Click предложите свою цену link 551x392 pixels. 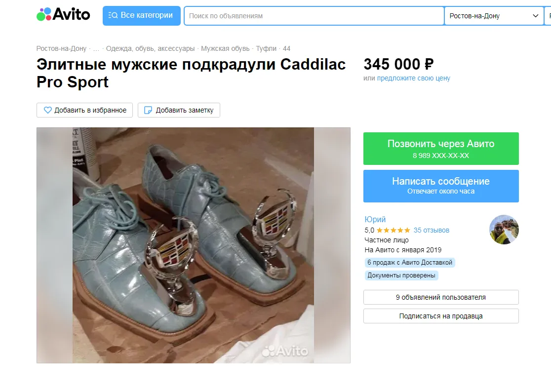pos(413,78)
